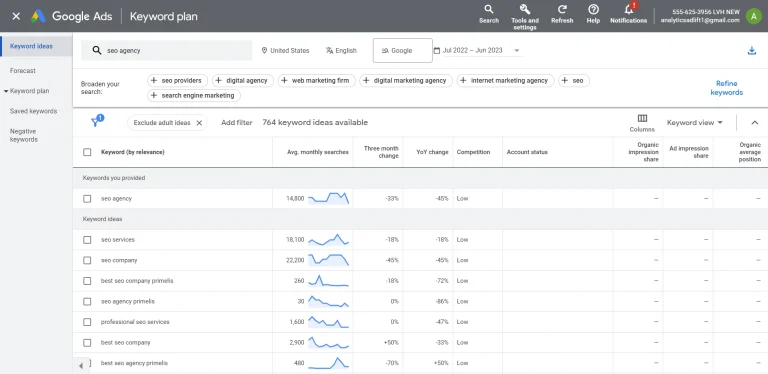Open Saved keywords section
The width and height of the screenshot is (768, 374).
point(33,111)
